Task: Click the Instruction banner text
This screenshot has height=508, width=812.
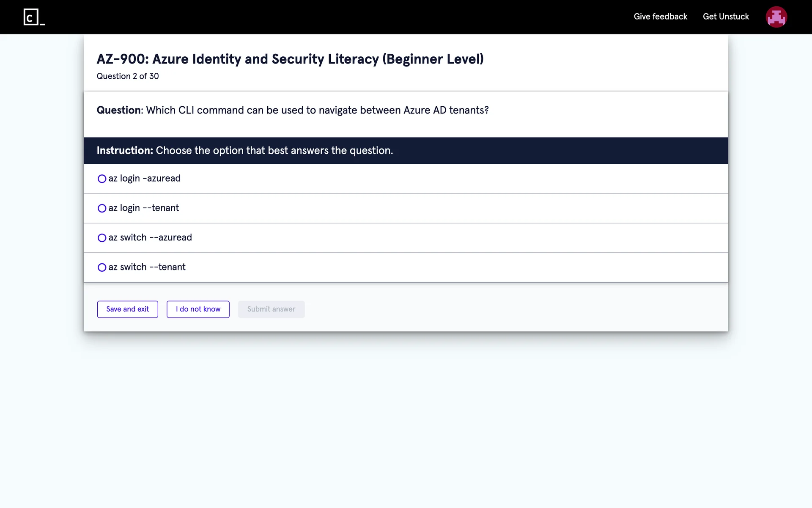Action: point(244,150)
